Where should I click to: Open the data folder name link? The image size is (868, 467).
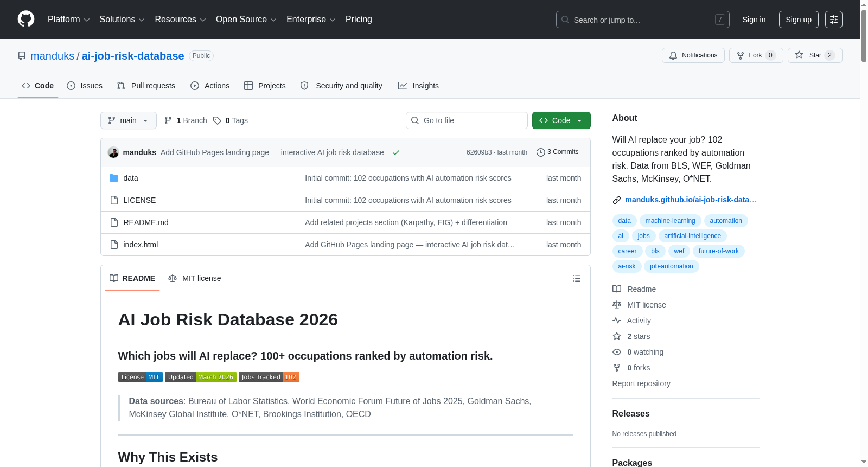pos(131,178)
